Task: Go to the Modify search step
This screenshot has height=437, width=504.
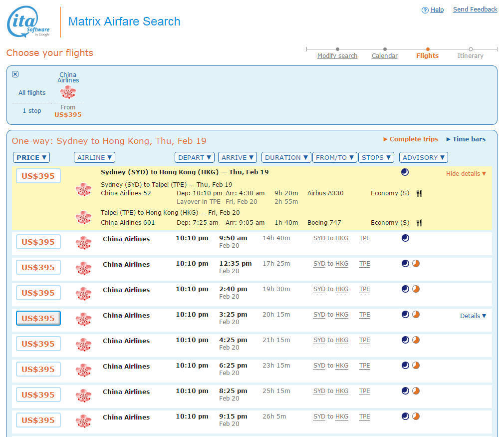Action: [337, 55]
